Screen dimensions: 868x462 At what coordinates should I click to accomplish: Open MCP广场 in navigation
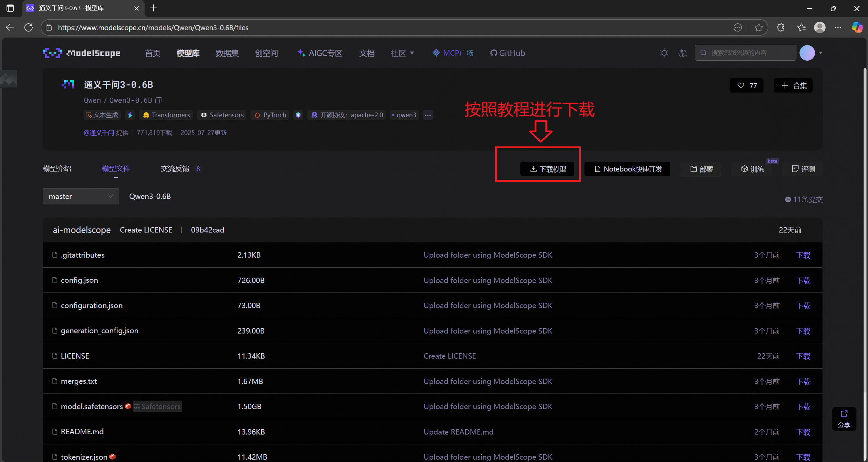pos(453,53)
